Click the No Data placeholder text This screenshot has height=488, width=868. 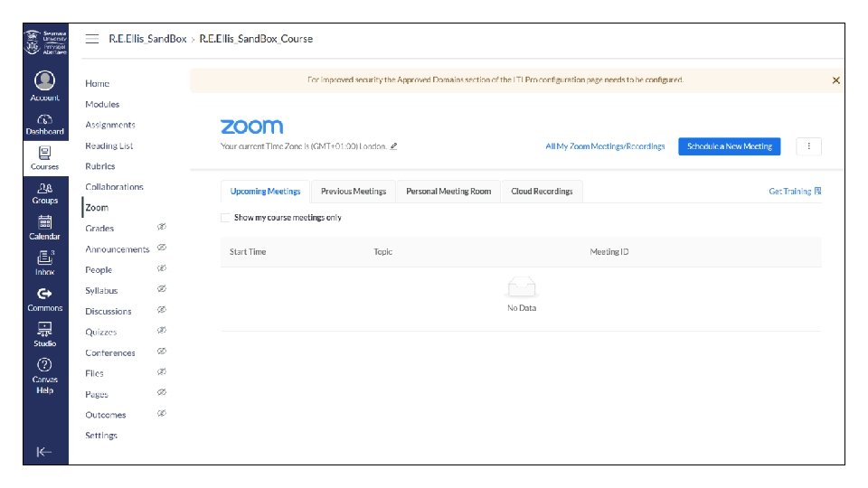[522, 308]
